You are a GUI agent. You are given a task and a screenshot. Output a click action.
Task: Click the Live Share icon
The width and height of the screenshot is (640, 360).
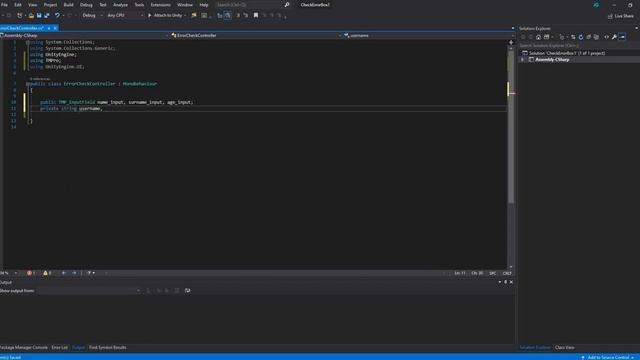pyautogui.click(x=621, y=16)
